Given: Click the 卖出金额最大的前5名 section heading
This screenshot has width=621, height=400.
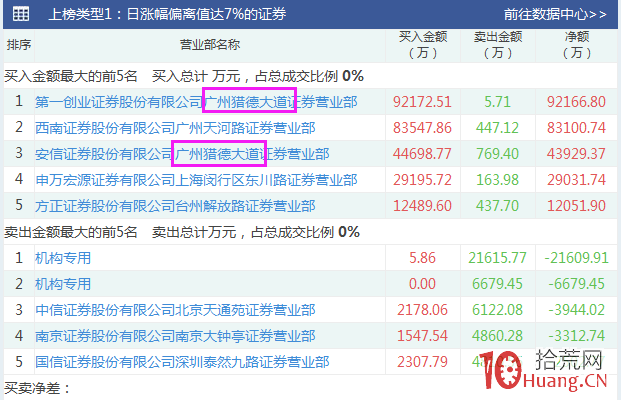Looking at the screenshot, I should [x=70, y=232].
